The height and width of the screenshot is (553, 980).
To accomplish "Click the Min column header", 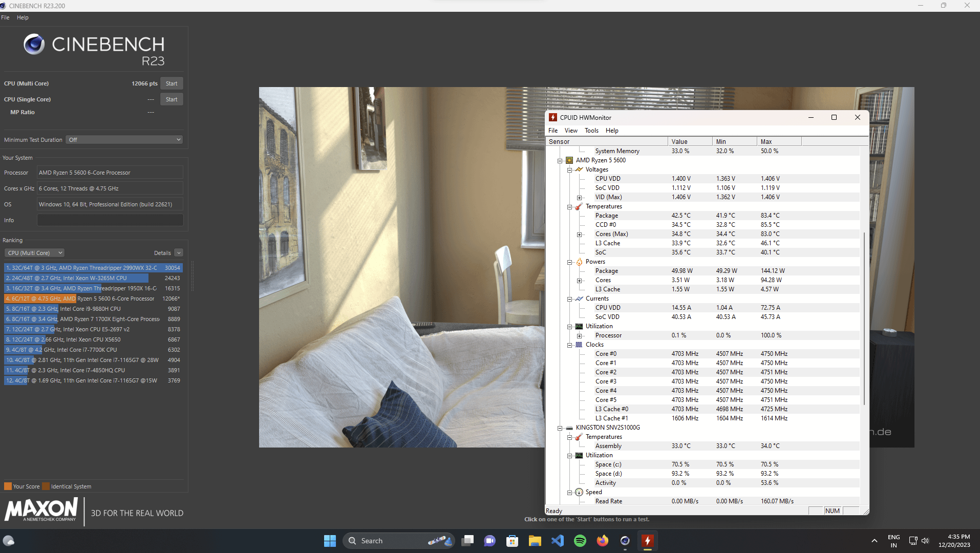I will click(x=735, y=142).
